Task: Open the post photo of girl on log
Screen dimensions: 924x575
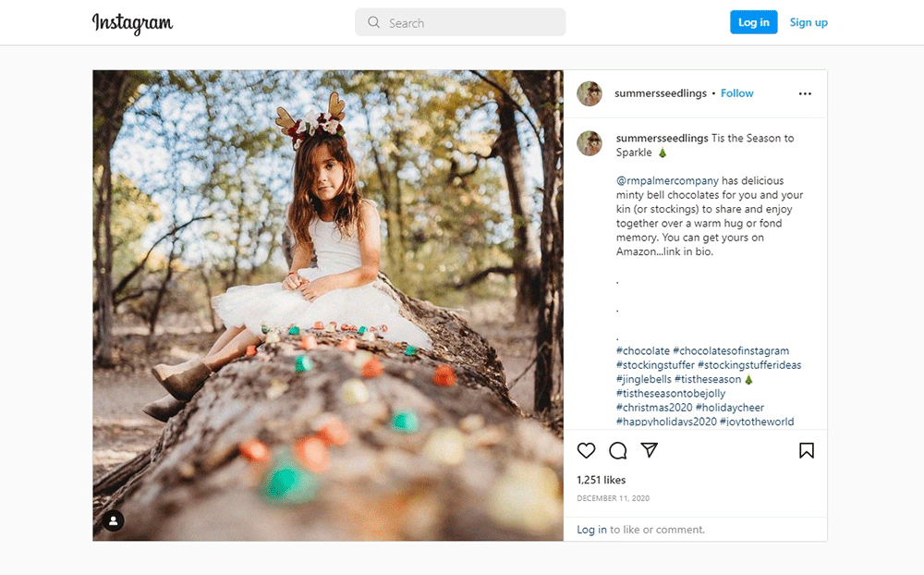Action: pos(327,305)
